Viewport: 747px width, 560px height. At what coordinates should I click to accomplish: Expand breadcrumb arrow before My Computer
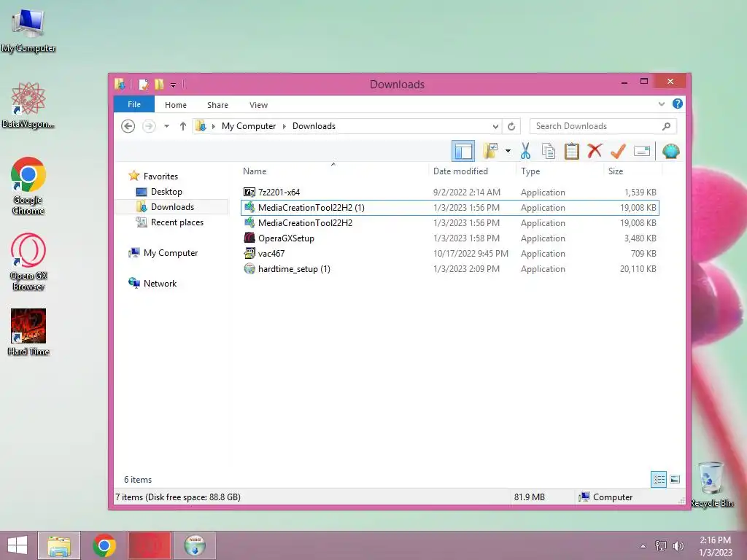(x=214, y=126)
